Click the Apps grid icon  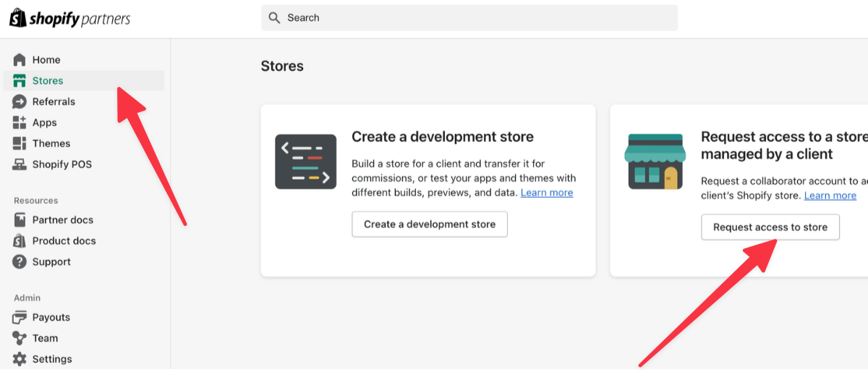tap(20, 122)
